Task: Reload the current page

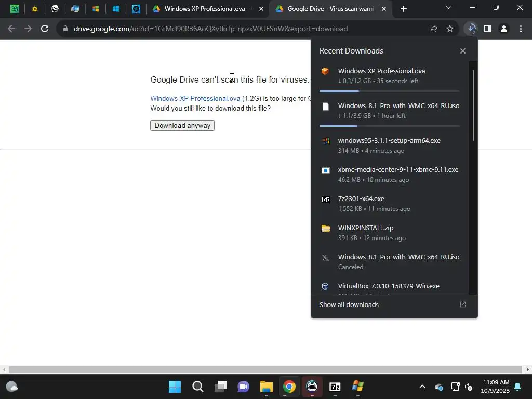Action: pyautogui.click(x=45, y=29)
